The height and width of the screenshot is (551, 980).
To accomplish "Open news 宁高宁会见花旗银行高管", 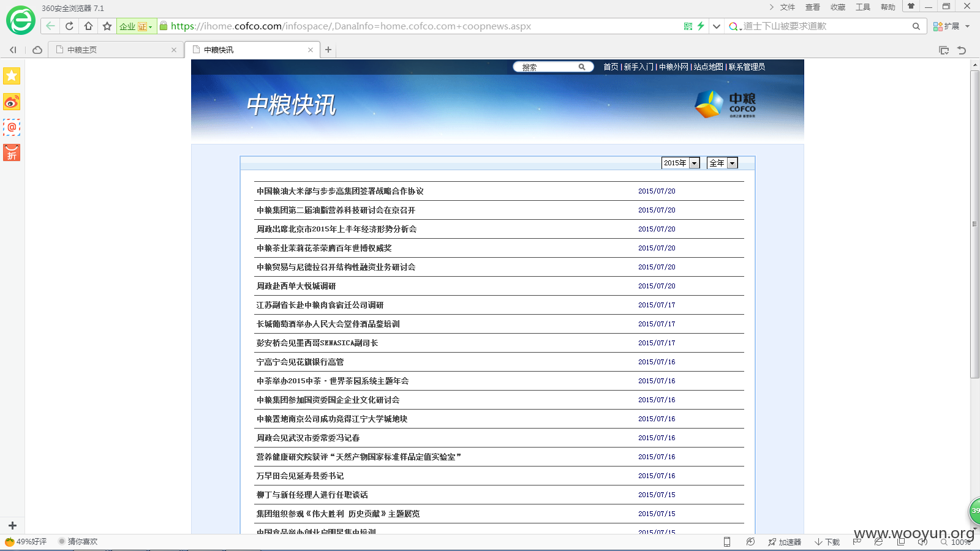I will point(300,362).
